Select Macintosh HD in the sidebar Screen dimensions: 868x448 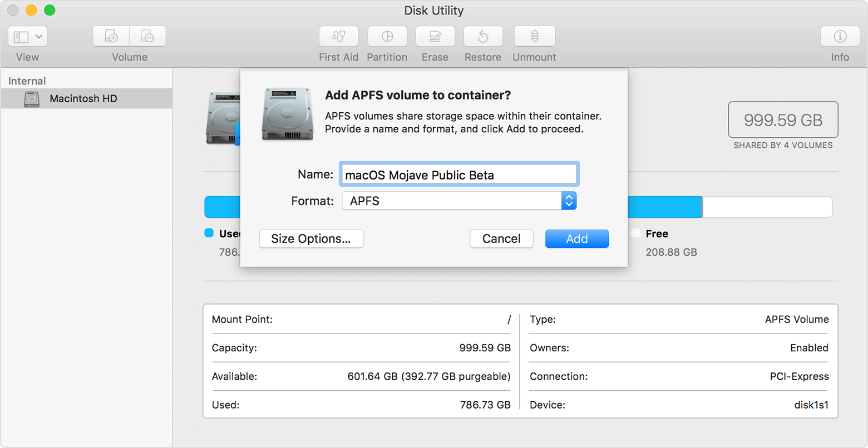coord(87,98)
